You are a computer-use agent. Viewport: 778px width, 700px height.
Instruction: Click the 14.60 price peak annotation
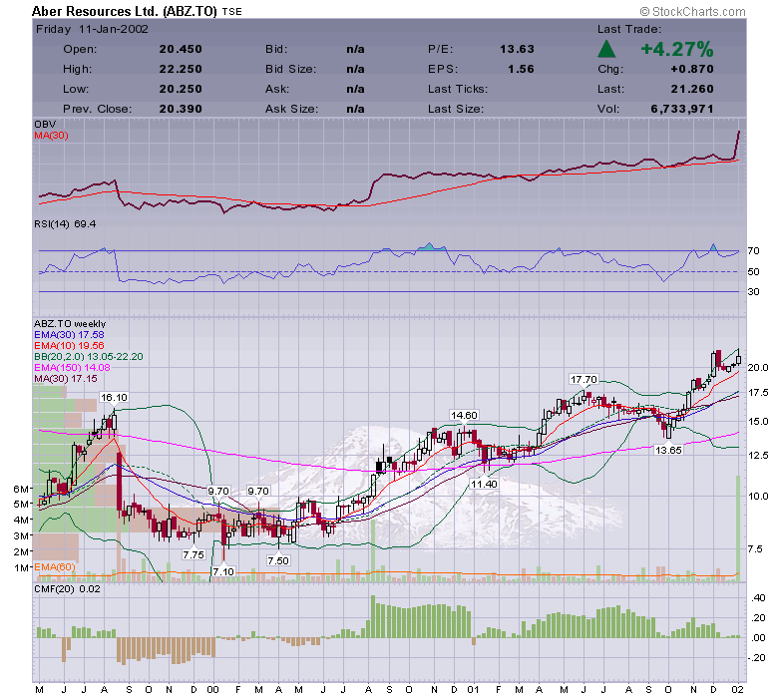(x=464, y=415)
